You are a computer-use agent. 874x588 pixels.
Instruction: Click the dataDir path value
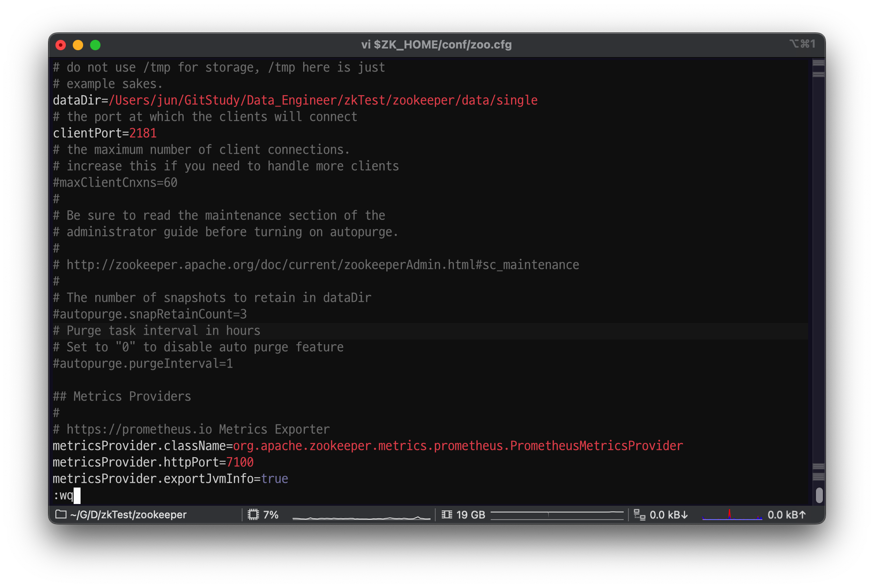pyautogui.click(x=323, y=100)
